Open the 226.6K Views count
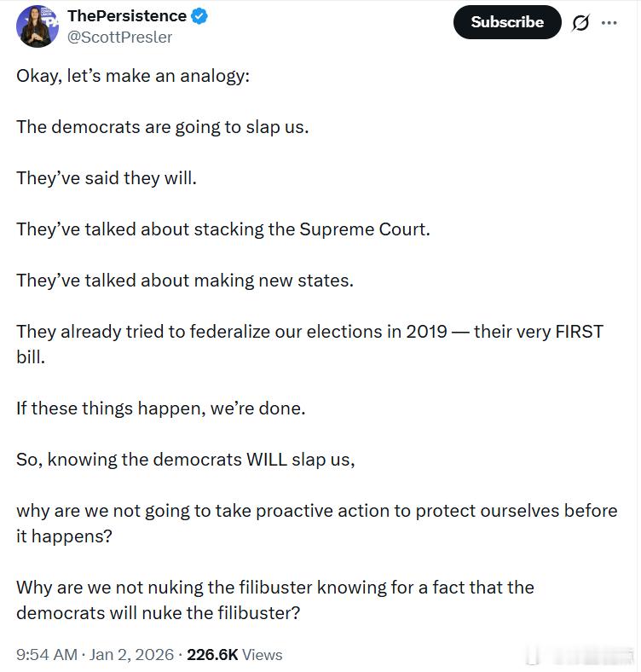Screen dimensions: 641x672 pyautogui.click(x=234, y=654)
